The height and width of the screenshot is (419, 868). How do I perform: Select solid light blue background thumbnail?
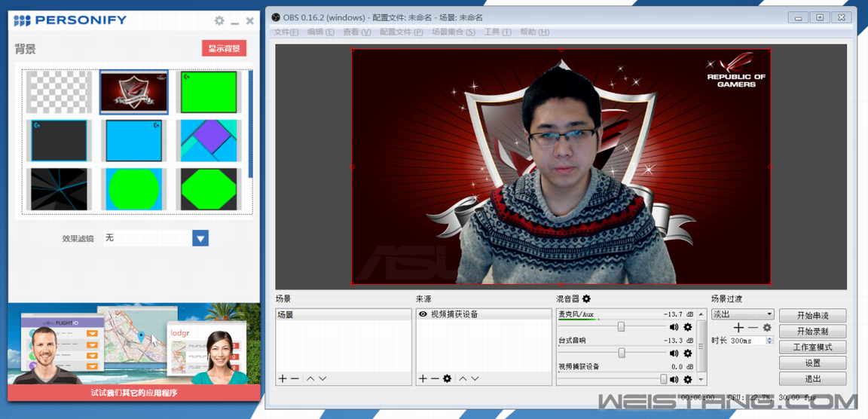point(133,141)
